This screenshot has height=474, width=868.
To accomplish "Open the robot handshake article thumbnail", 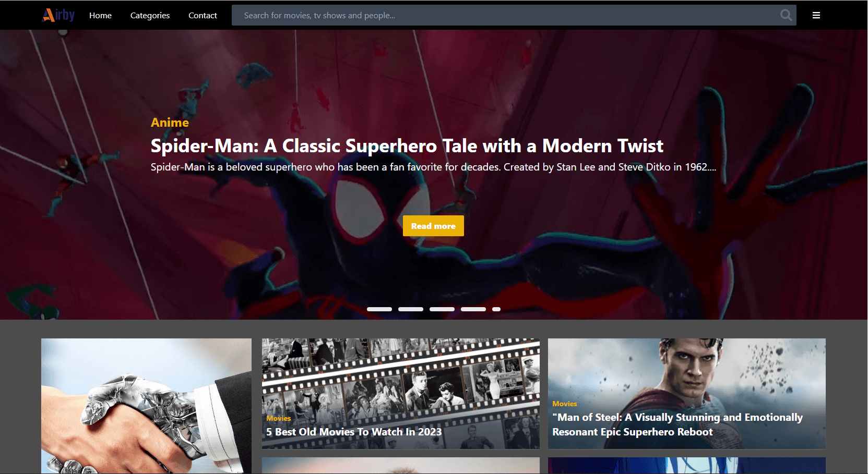I will coord(146,406).
